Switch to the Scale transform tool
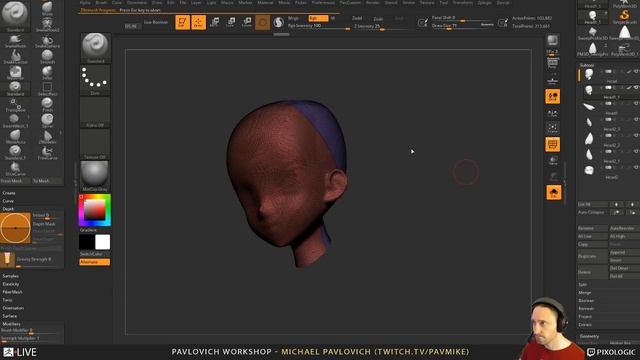 tap(231, 22)
